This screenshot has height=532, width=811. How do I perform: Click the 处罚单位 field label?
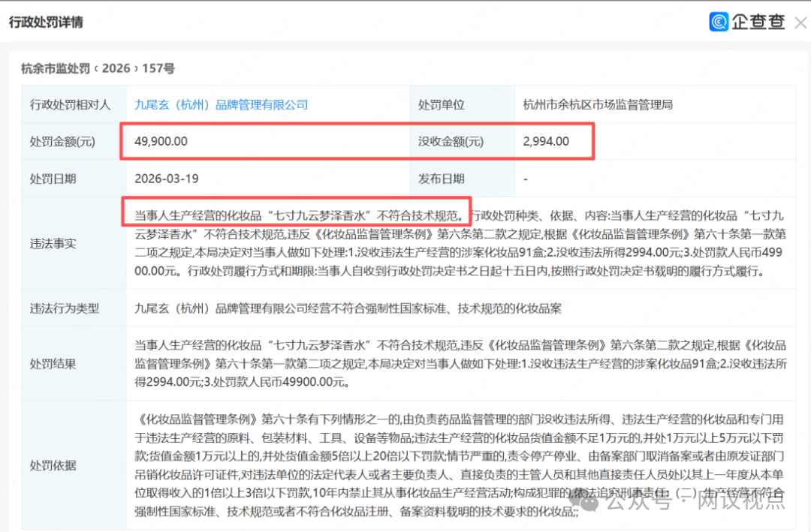click(442, 105)
